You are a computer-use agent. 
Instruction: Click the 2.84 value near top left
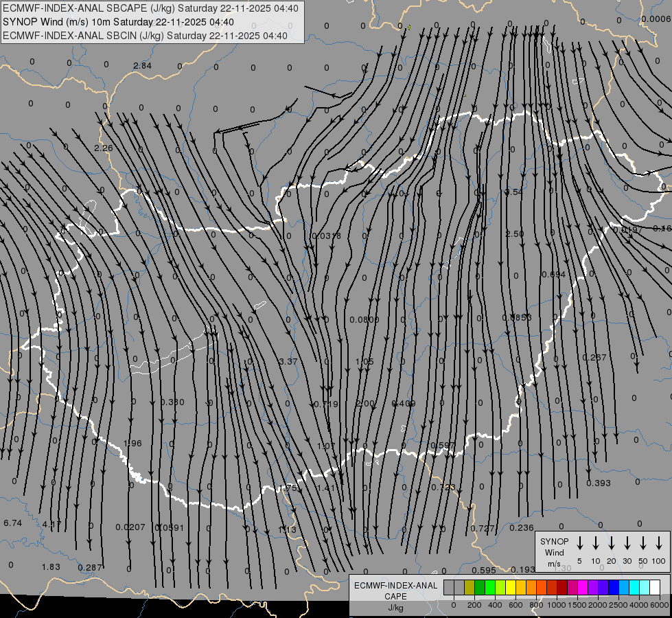142,66
